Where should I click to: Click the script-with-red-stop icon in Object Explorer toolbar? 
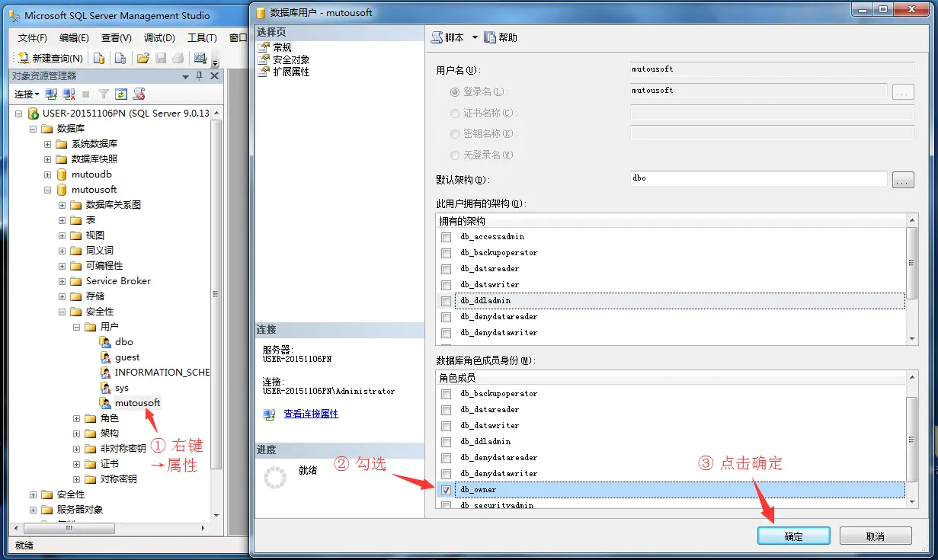coord(139,94)
